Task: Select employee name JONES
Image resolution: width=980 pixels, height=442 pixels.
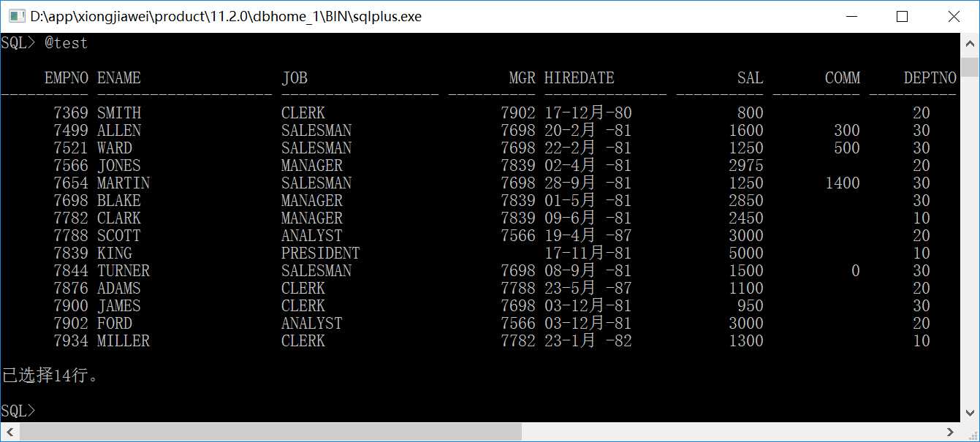Action: point(119,166)
